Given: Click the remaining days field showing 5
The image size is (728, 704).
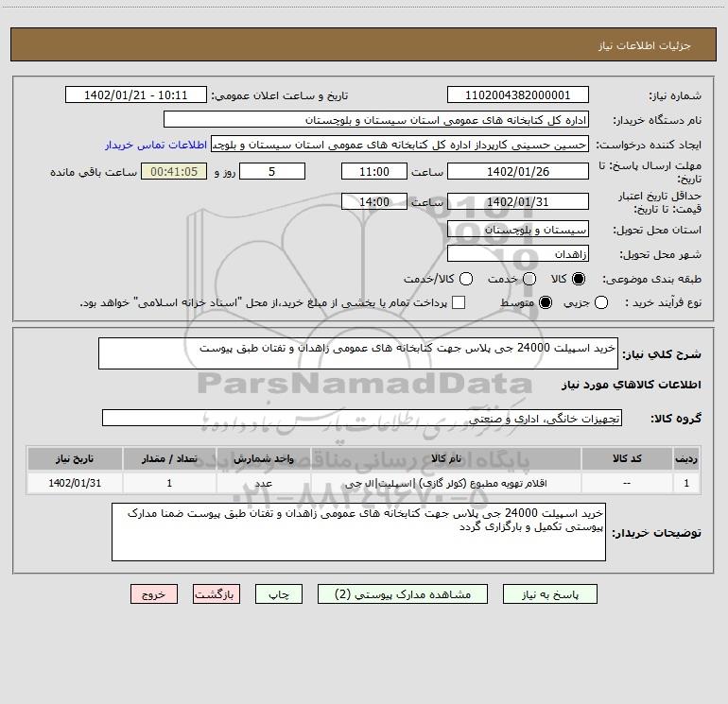Looking at the screenshot, I should (x=272, y=171).
